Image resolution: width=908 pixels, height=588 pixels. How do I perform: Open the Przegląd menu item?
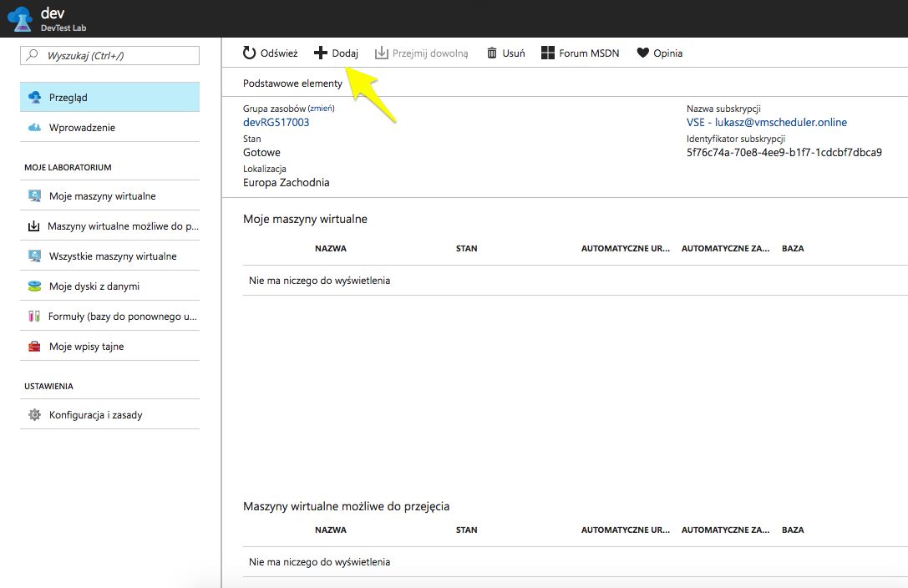click(x=110, y=97)
